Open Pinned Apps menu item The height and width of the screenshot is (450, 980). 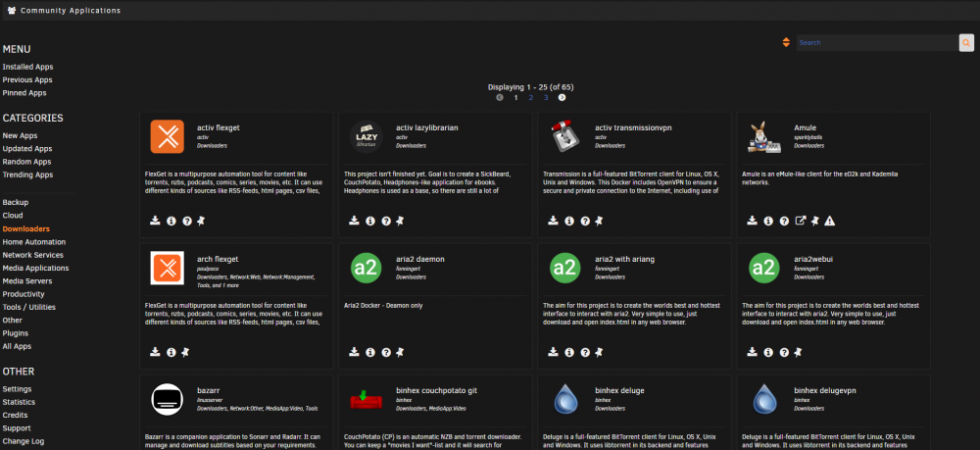[24, 93]
